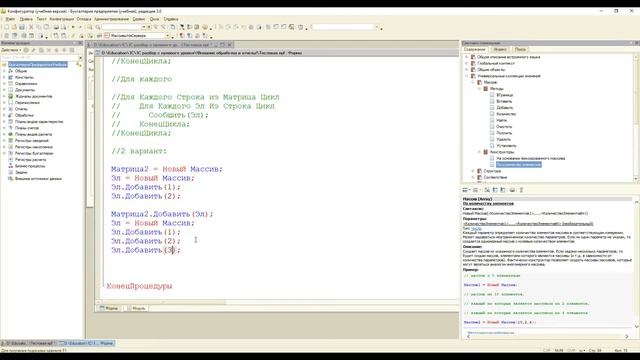Open the search combo box dropdown in toolbar
This screenshot has width=640, height=360.
[x=144, y=27]
